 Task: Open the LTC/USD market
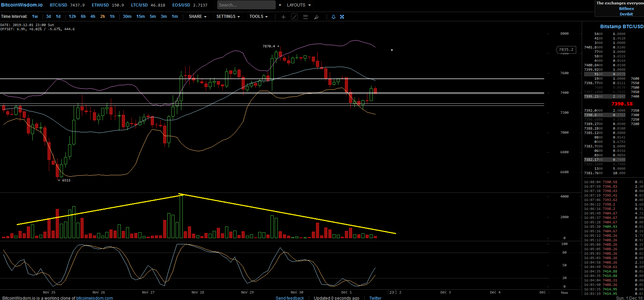point(148,5)
